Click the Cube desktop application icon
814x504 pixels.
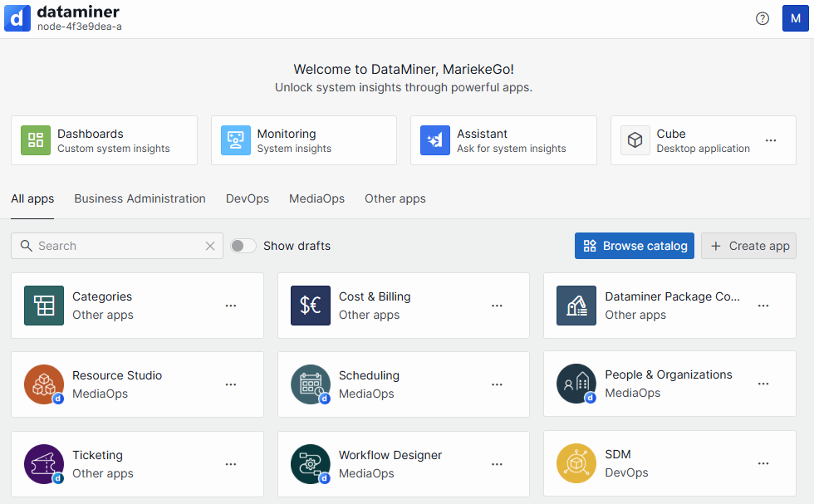point(635,140)
